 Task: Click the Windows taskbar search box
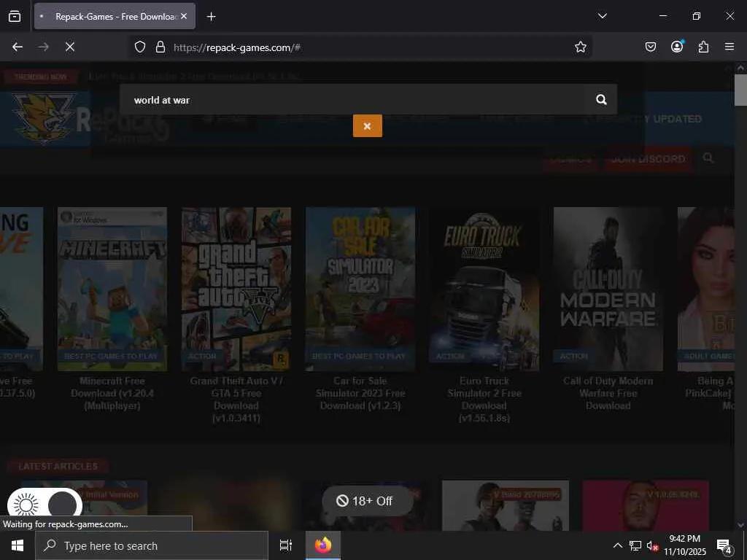pos(152,545)
